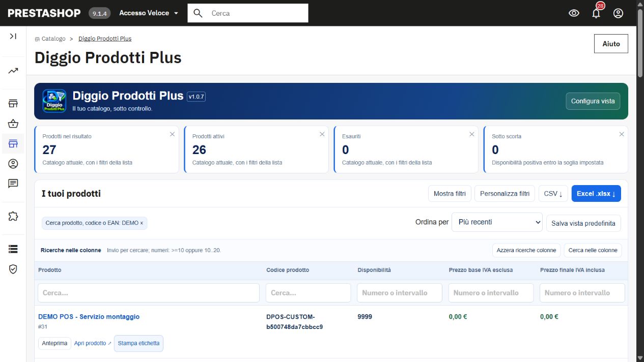This screenshot has height=362, width=644.
Task: Click the Aiuto help button
Action: click(611, 44)
